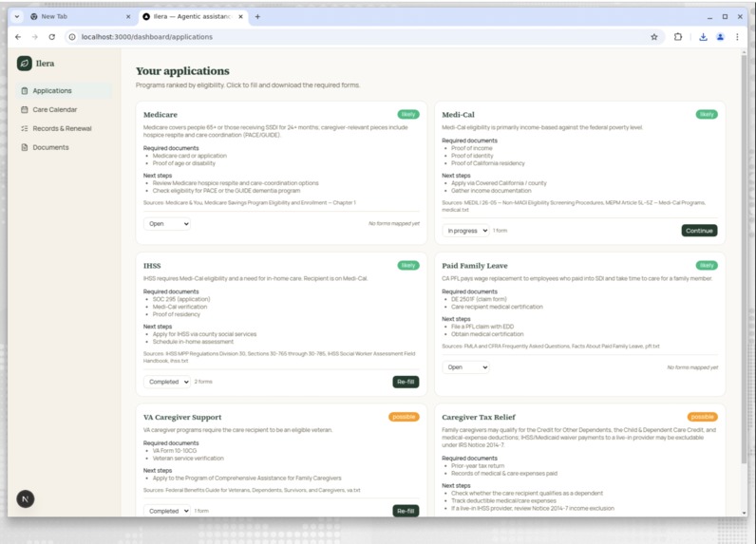Click the Caregiver Tax Relief card title
Image resolution: width=756 pixels, height=544 pixels.
point(479,418)
